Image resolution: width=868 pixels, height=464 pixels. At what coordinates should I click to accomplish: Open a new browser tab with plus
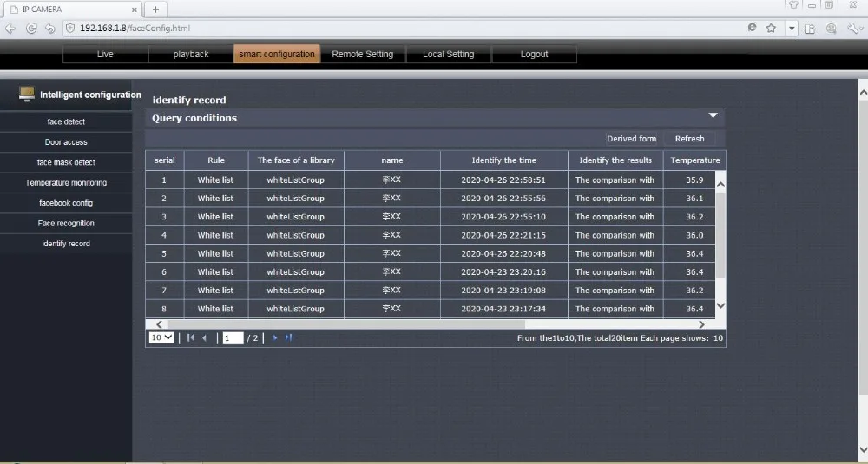(x=155, y=10)
